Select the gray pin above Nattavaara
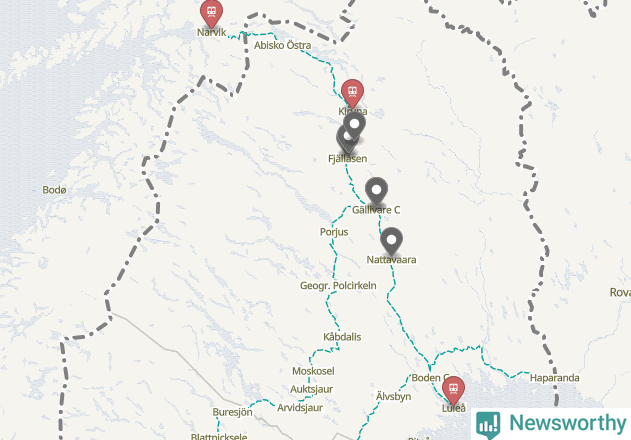The image size is (631, 440). [x=391, y=241]
